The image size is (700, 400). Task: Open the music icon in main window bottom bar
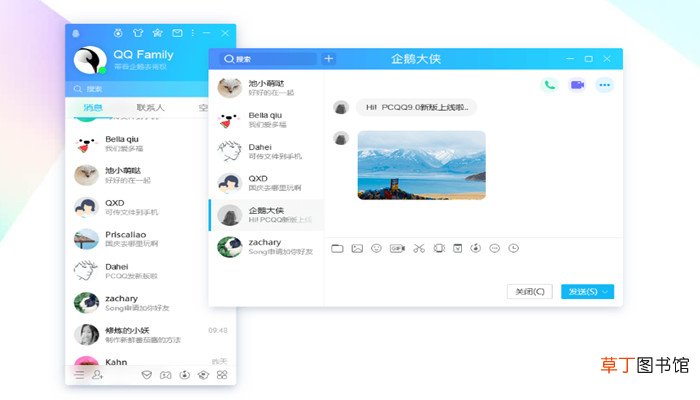(185, 375)
